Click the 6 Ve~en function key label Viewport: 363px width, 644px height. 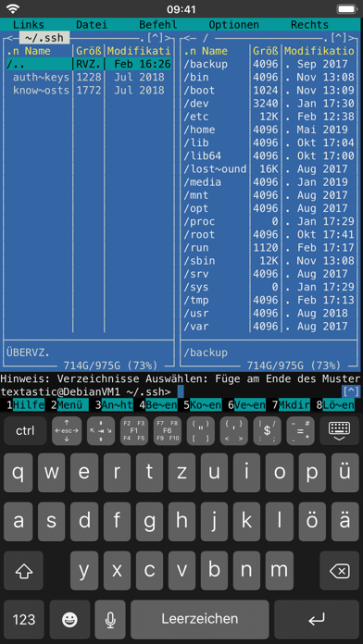point(247,405)
